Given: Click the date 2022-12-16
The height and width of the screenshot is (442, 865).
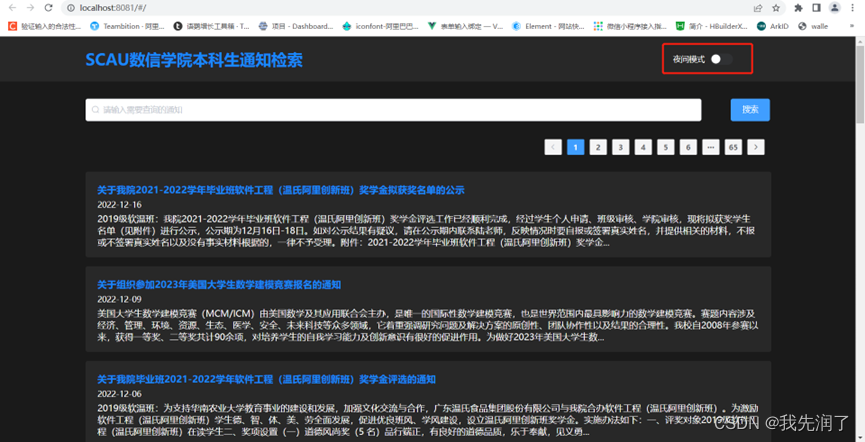Looking at the screenshot, I should 120,205.
